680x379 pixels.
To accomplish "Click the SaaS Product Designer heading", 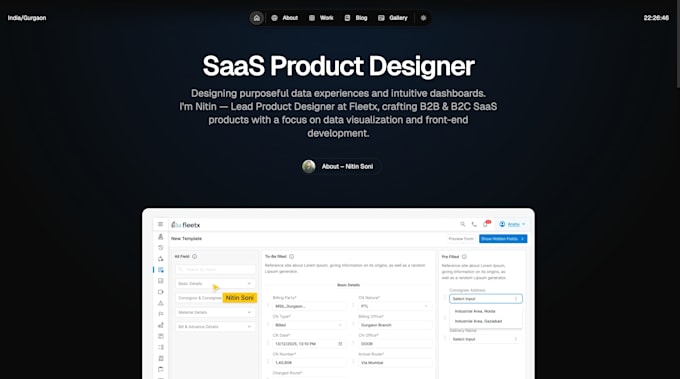I will pyautogui.click(x=338, y=66).
